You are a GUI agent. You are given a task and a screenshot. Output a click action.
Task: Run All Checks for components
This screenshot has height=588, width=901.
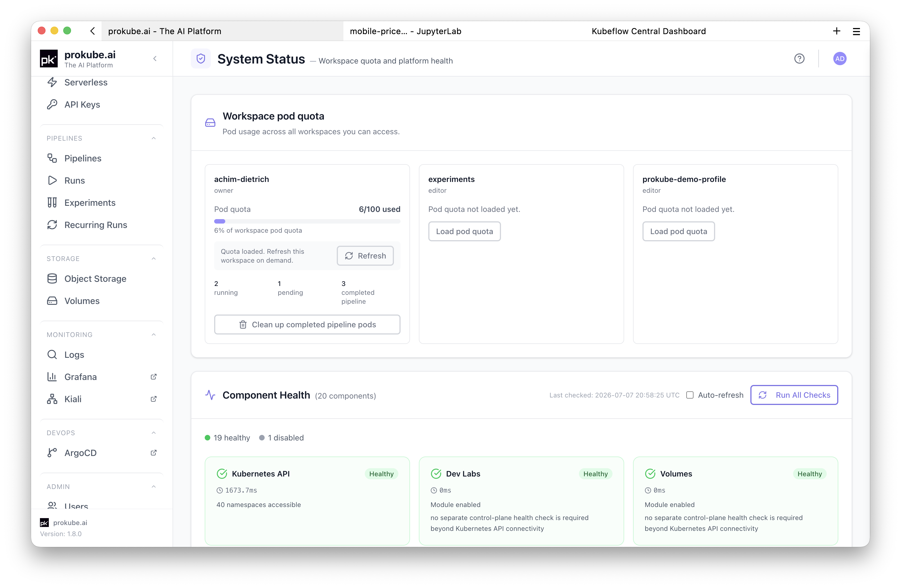(794, 395)
